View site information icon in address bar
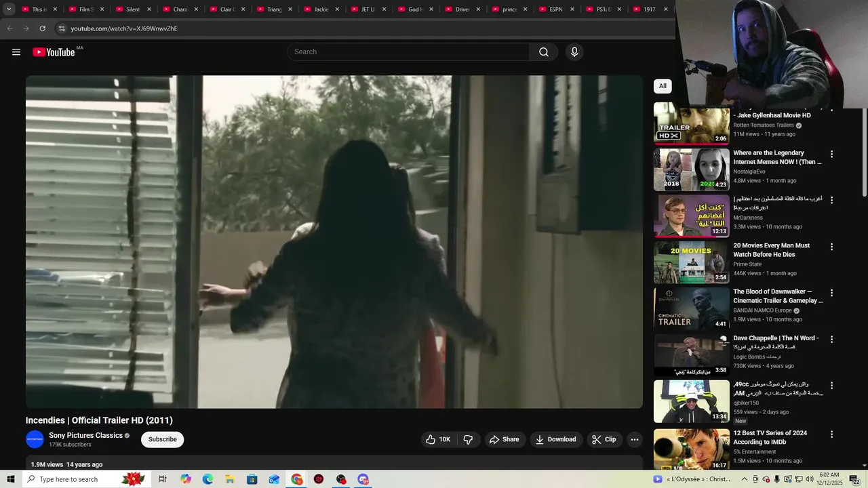Image resolution: width=868 pixels, height=488 pixels. pos(61,28)
